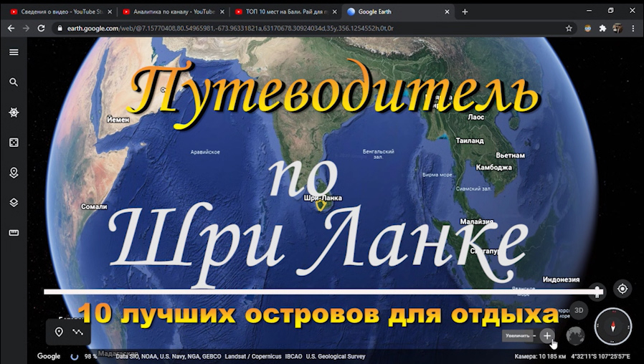Open the Chrome profile avatar
The image size is (644, 364).
pos(617,29)
